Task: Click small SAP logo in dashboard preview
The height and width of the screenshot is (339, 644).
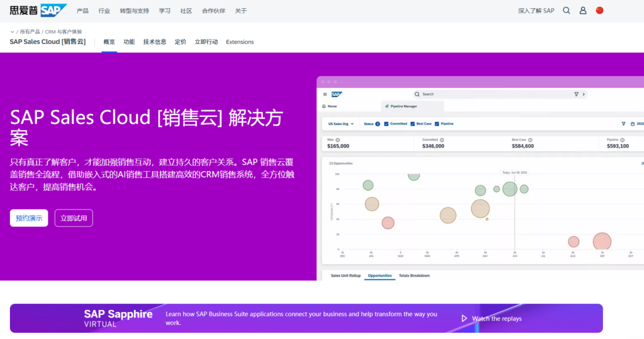Action: (x=336, y=94)
